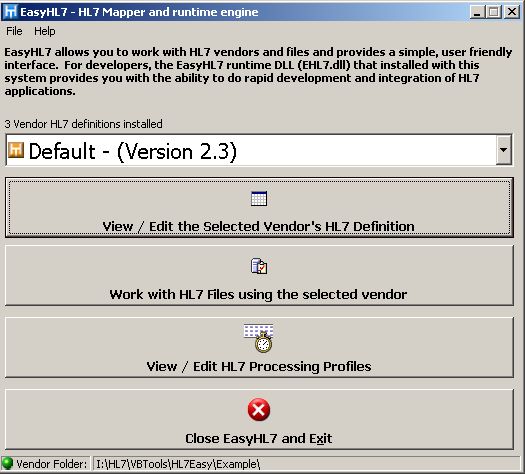This screenshot has height=474, width=525.
Task: Click the stopwatch processing profiles icon
Action: tap(259, 338)
